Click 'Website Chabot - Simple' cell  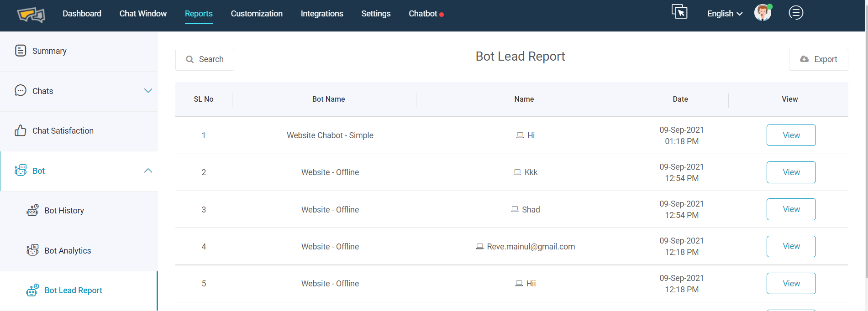[x=330, y=135]
